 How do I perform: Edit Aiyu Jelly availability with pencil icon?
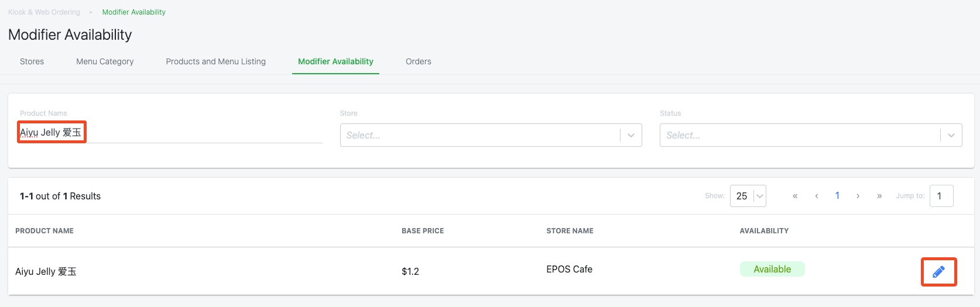(x=938, y=271)
